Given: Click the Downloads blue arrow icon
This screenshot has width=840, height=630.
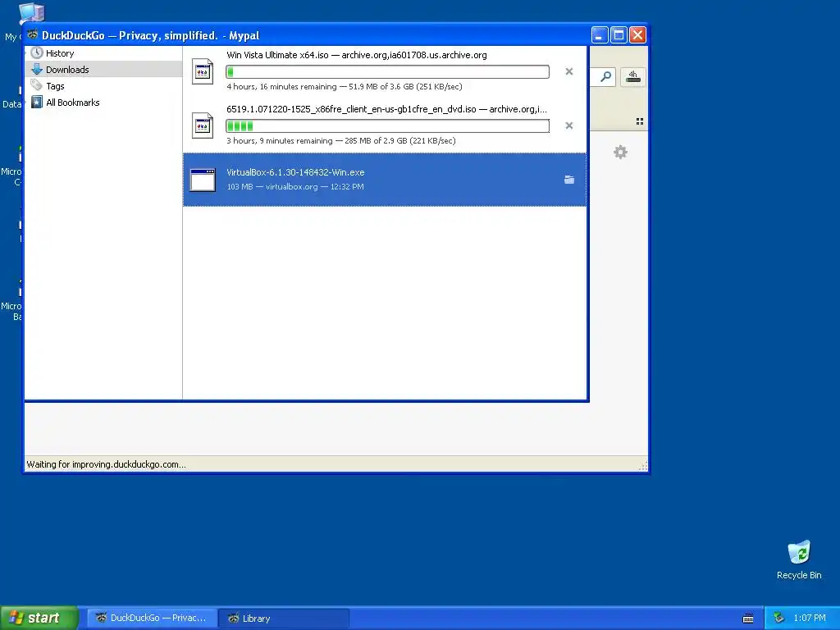Looking at the screenshot, I should point(36,69).
